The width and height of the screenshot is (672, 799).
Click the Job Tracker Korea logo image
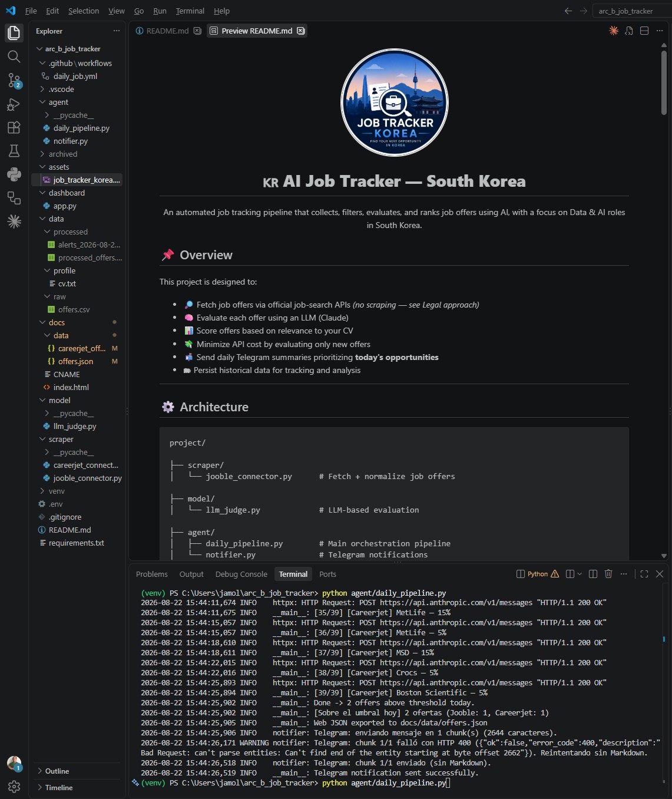tap(395, 103)
